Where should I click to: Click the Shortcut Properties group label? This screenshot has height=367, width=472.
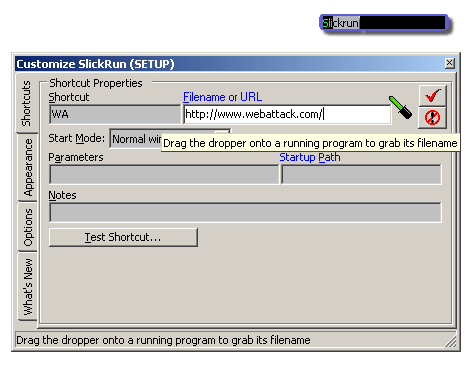click(96, 83)
